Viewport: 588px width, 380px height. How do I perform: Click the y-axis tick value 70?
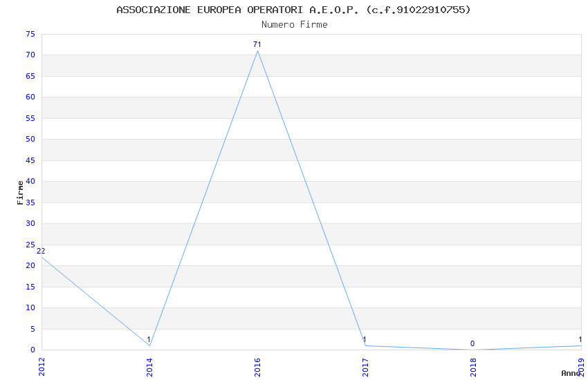coord(30,55)
